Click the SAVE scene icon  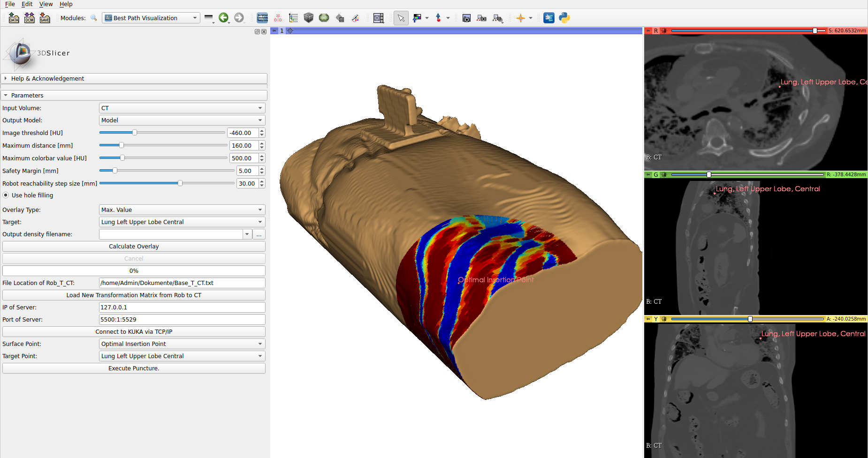coord(45,18)
